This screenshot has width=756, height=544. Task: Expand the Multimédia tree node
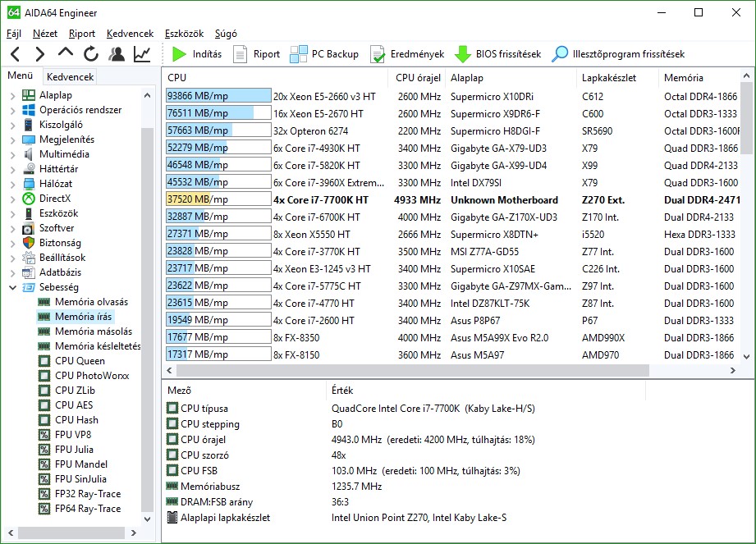pos(12,154)
